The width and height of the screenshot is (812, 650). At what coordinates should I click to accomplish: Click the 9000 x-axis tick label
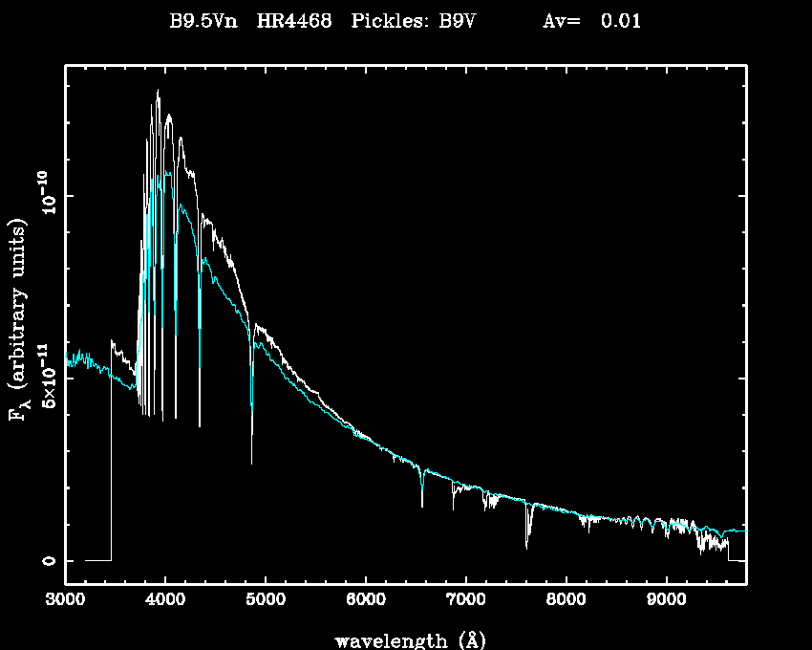coord(667,601)
